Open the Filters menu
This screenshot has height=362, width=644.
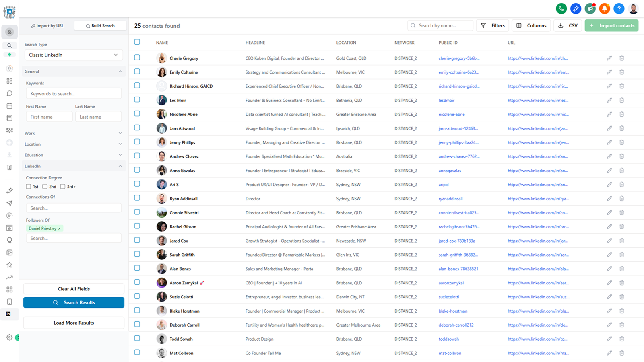[x=492, y=25]
